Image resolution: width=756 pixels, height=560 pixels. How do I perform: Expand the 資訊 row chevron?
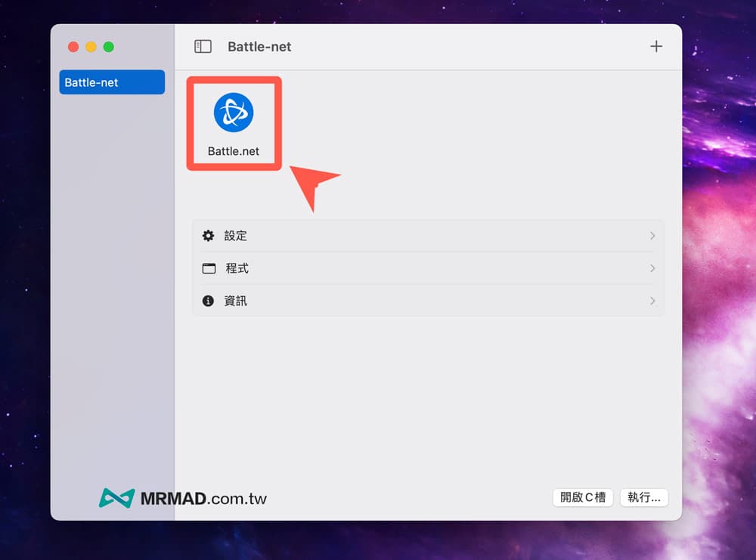[652, 301]
